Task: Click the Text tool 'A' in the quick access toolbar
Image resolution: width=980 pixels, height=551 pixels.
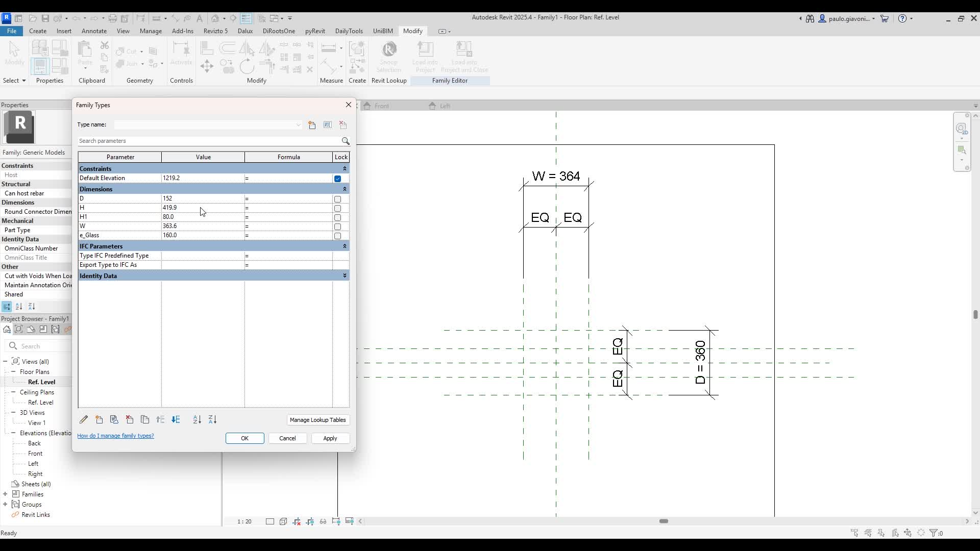Action: 200,18
